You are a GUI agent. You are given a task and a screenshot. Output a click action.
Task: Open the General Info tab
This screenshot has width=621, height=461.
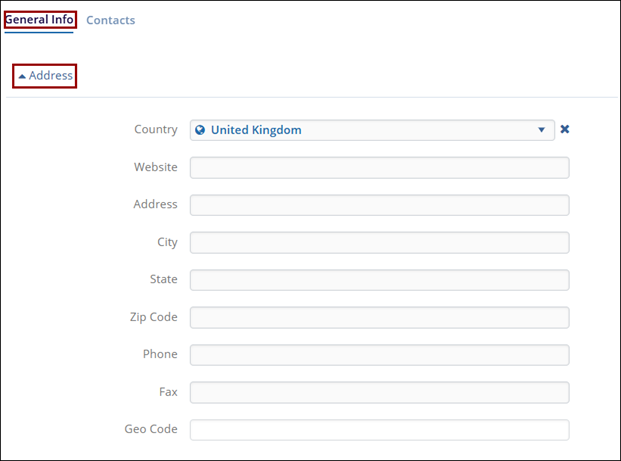coord(39,20)
